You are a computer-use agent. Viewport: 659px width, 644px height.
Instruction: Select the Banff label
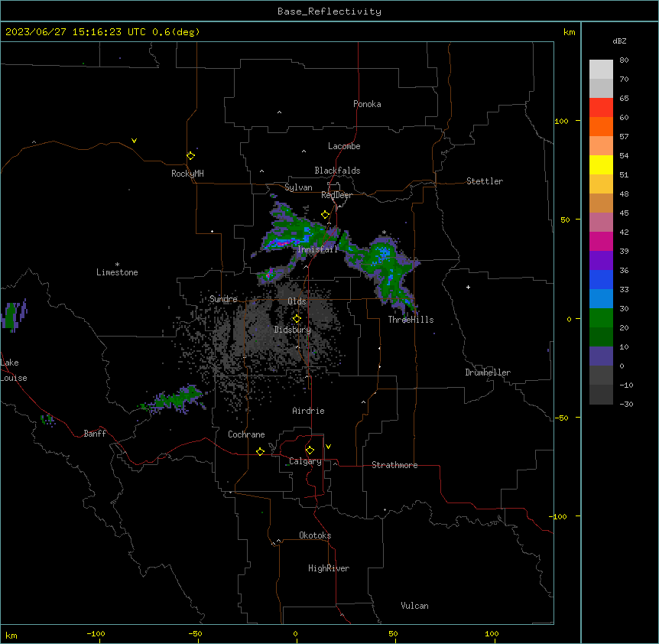pos(95,434)
